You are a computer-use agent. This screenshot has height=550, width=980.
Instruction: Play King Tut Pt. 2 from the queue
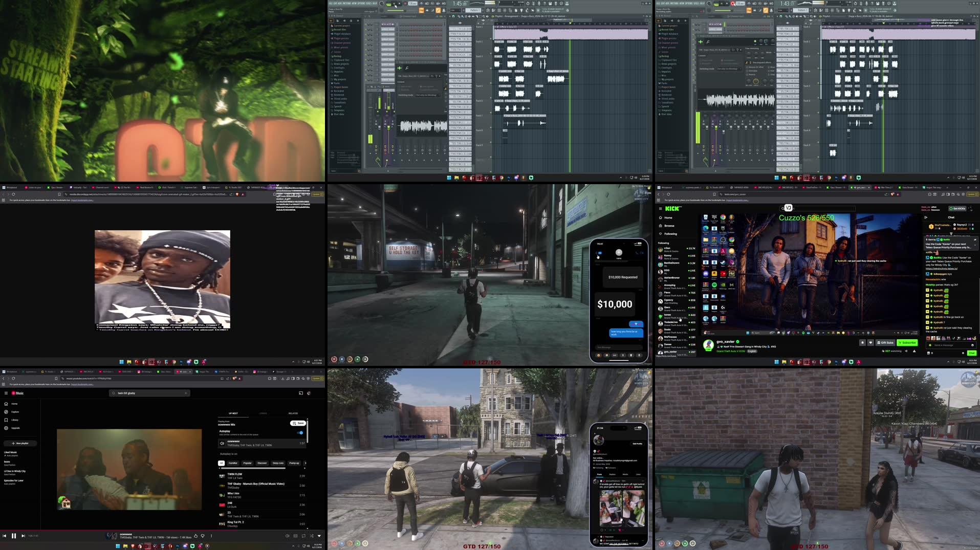click(262, 524)
